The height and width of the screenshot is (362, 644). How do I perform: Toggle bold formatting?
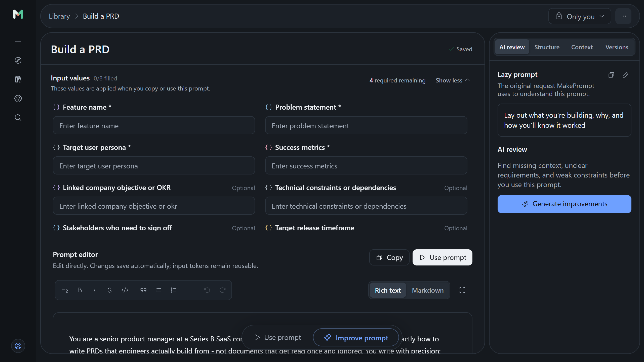pos(80,290)
